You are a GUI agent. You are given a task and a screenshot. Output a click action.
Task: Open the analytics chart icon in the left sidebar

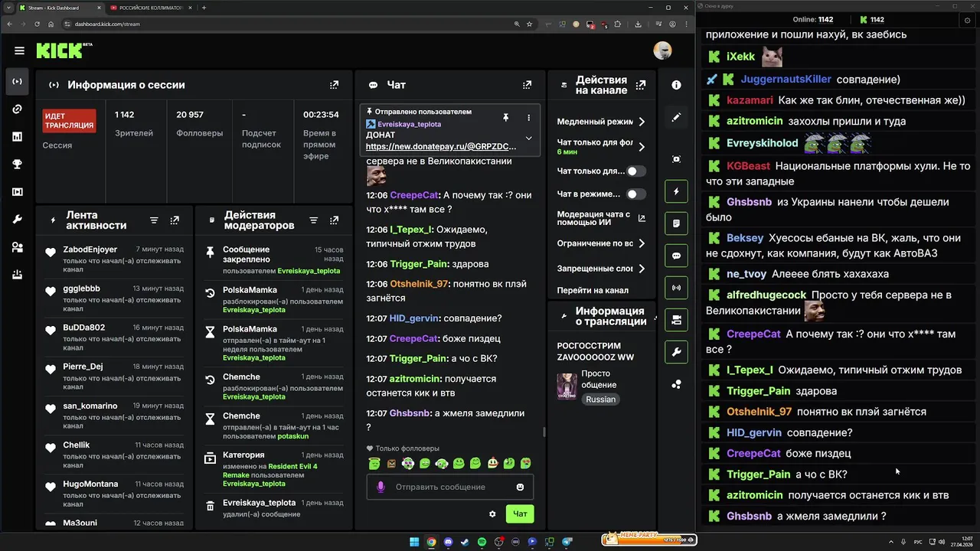coord(17,136)
